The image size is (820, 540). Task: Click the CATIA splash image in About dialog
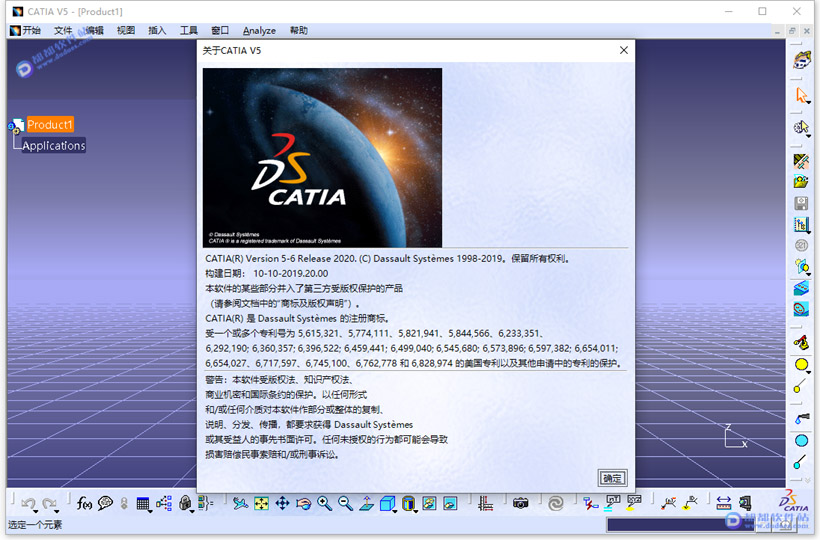322,157
